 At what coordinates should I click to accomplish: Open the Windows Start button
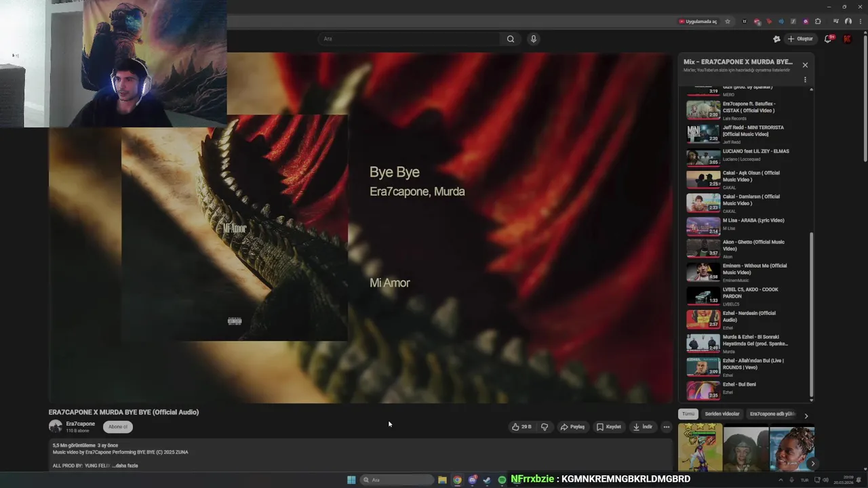[x=351, y=480]
